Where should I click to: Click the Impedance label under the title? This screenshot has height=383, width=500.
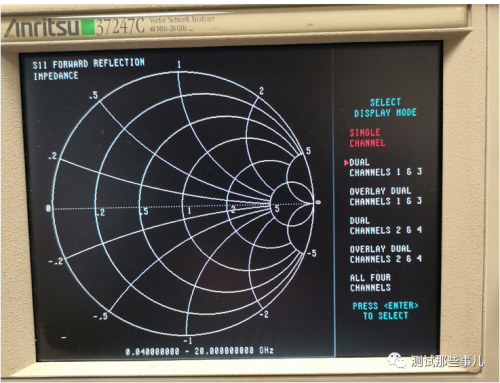[x=56, y=76]
